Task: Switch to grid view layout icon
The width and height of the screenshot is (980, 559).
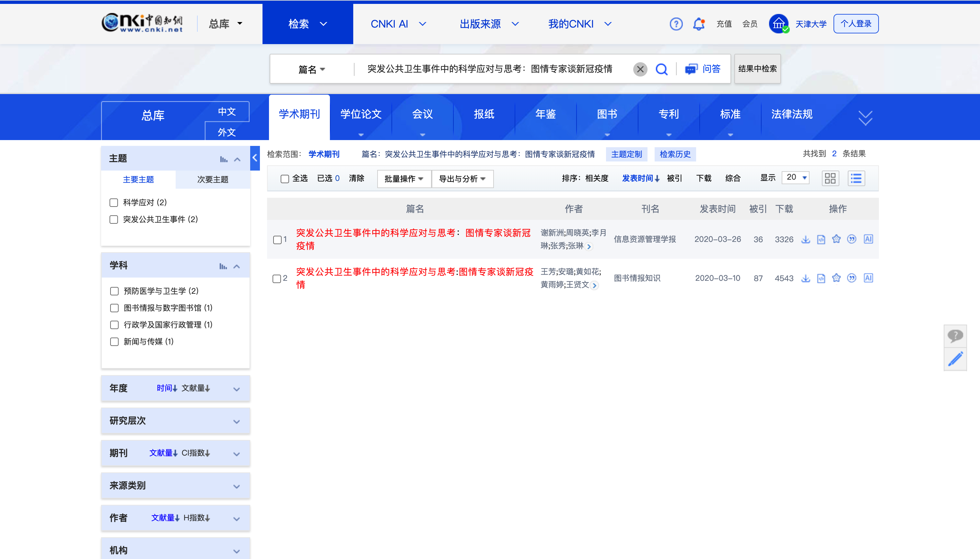Action: [830, 178]
